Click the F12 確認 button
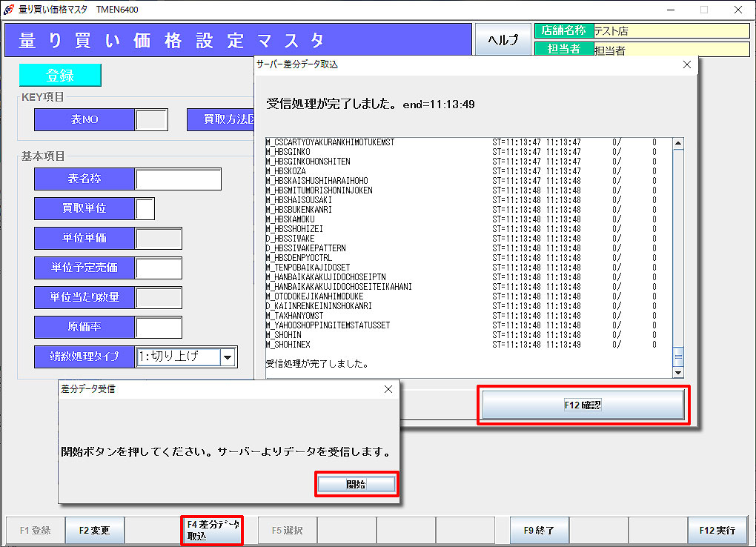Viewport: 756px width, 547px height. [x=583, y=405]
